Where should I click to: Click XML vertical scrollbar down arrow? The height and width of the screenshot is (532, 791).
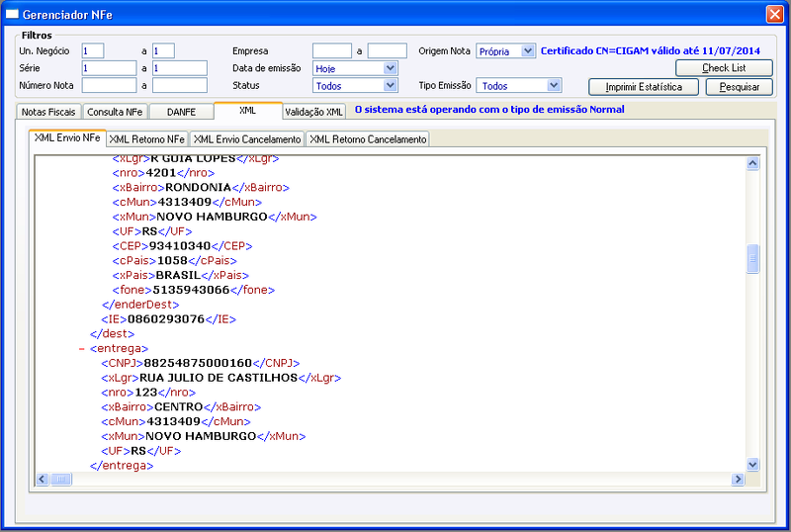click(x=752, y=465)
